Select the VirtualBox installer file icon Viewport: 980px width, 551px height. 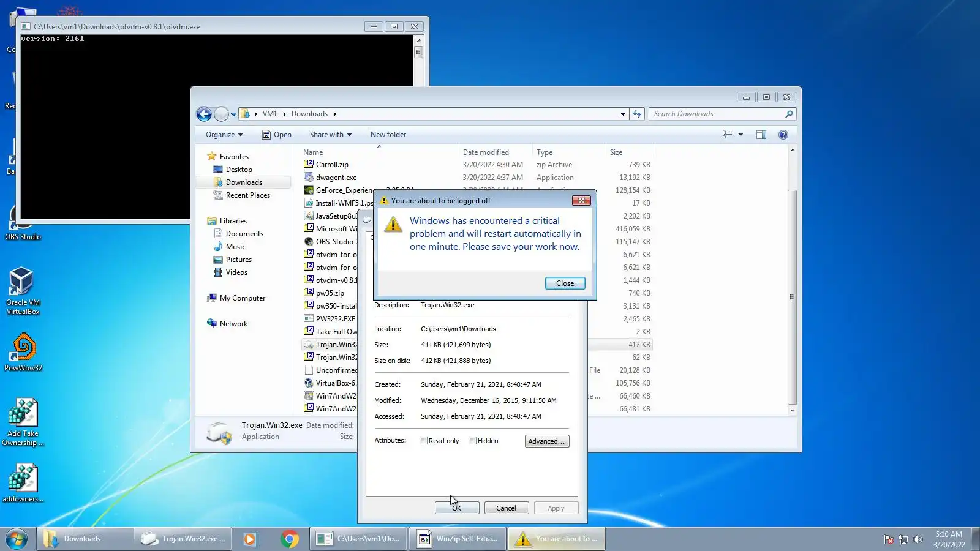click(309, 383)
